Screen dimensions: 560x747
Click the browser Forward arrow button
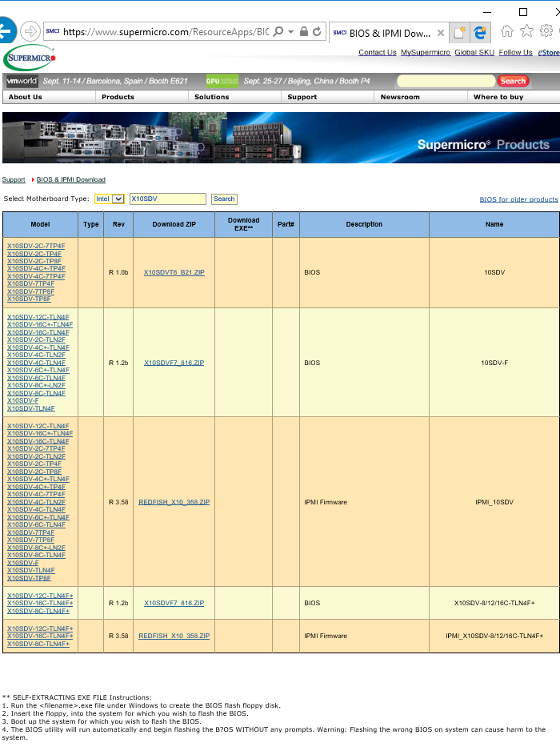point(30,32)
